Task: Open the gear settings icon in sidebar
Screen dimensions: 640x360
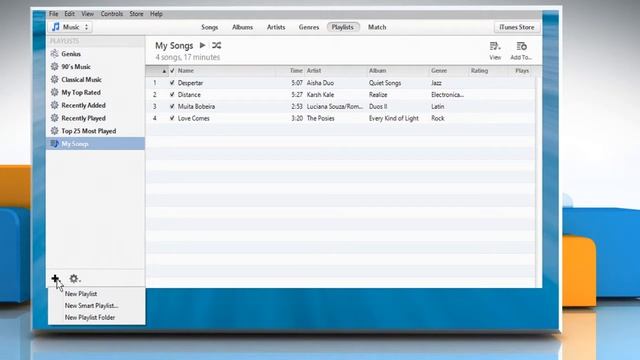Action: click(x=74, y=279)
